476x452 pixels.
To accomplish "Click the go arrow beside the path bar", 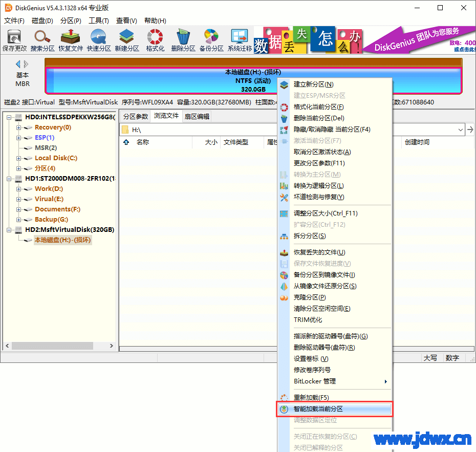I will pyautogui.click(x=470, y=130).
